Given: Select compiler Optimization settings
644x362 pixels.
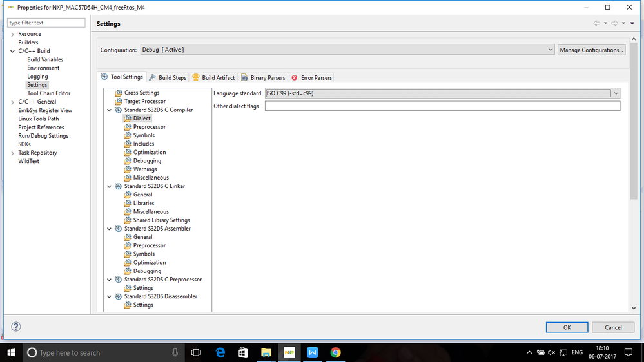Looking at the screenshot, I should point(150,152).
